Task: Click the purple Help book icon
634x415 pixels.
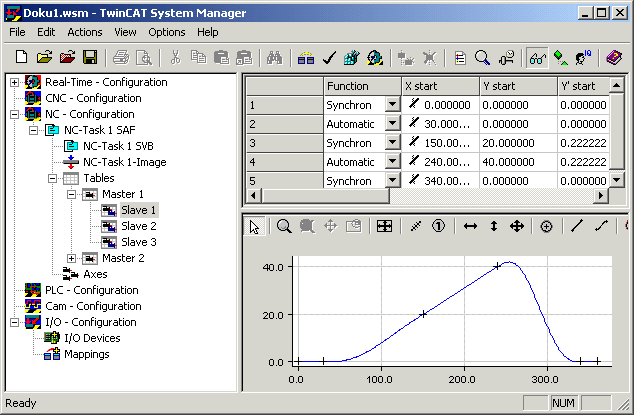Action: [614, 58]
